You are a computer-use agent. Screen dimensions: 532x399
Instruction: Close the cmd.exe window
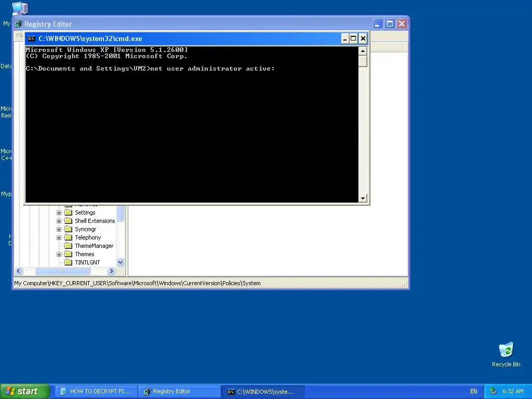pos(363,38)
